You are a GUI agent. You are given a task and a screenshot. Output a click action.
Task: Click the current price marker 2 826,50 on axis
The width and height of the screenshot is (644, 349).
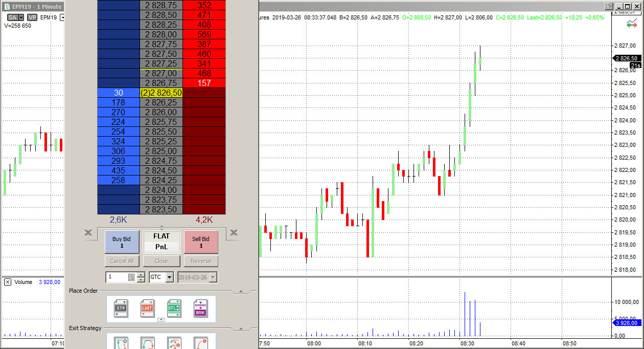point(627,58)
